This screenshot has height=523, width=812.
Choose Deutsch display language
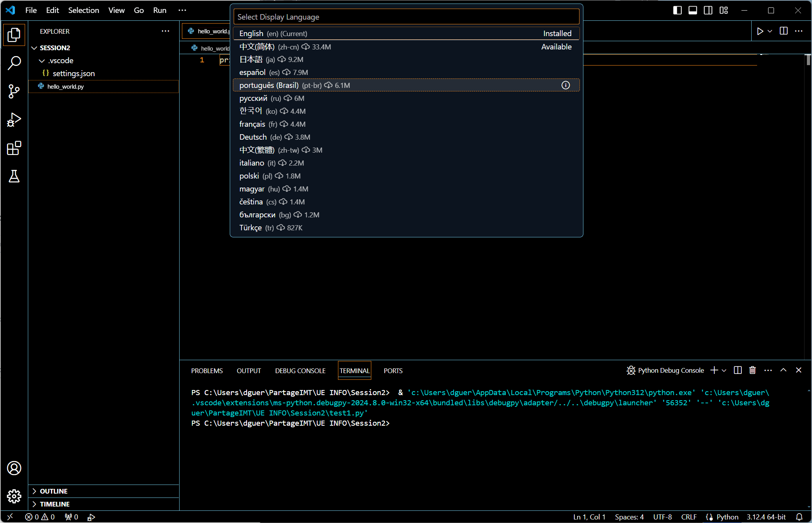[x=253, y=137]
